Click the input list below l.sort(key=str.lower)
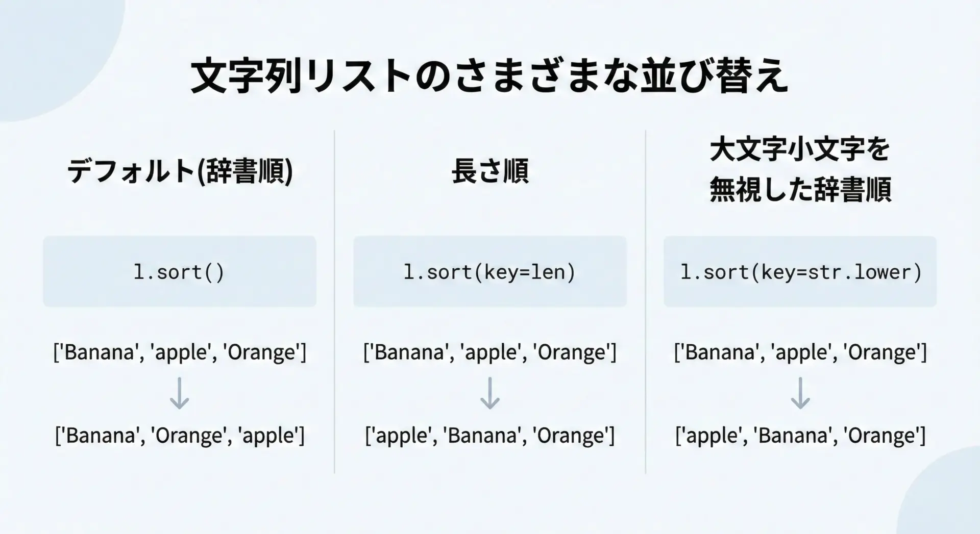This screenshot has width=980, height=534. (x=800, y=352)
